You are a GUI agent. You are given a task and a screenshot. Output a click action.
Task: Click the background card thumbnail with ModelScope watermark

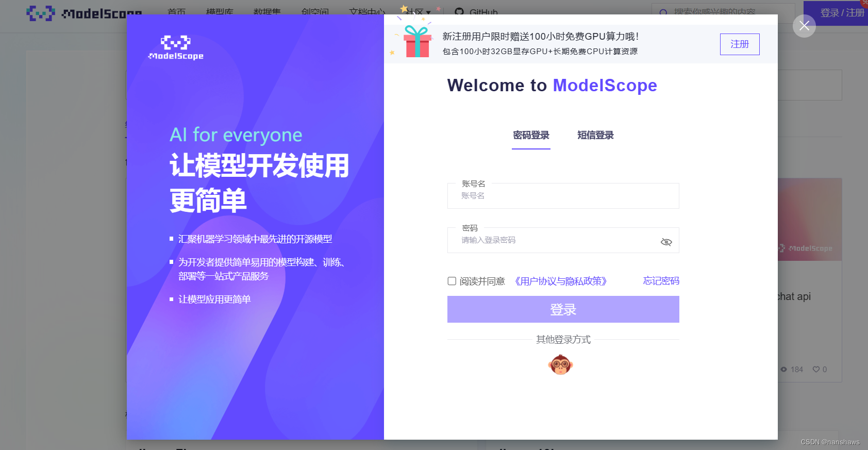[x=810, y=220]
